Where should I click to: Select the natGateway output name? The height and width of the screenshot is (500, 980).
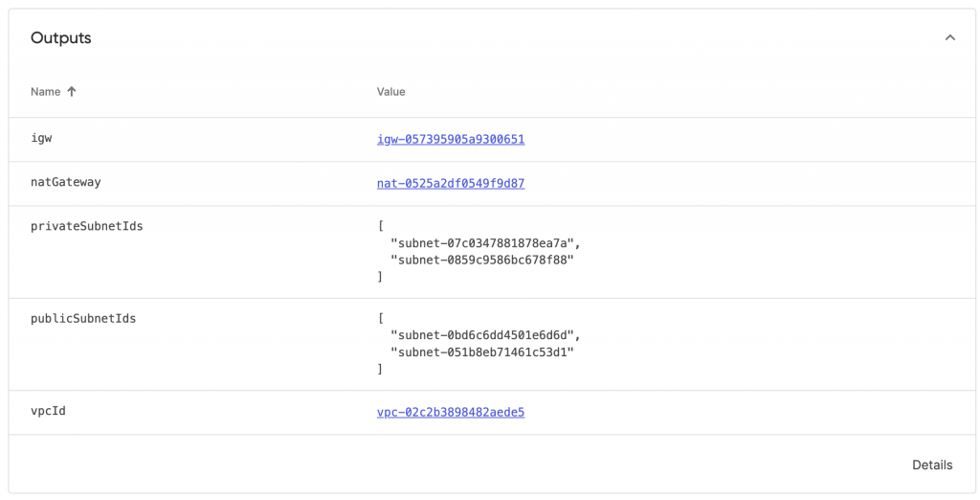(65, 182)
